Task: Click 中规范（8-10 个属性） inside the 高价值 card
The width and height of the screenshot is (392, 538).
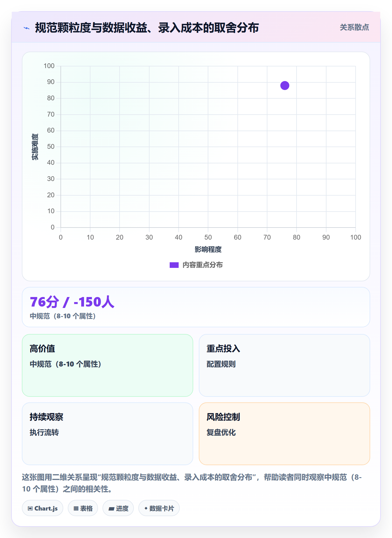Action: coord(66,364)
